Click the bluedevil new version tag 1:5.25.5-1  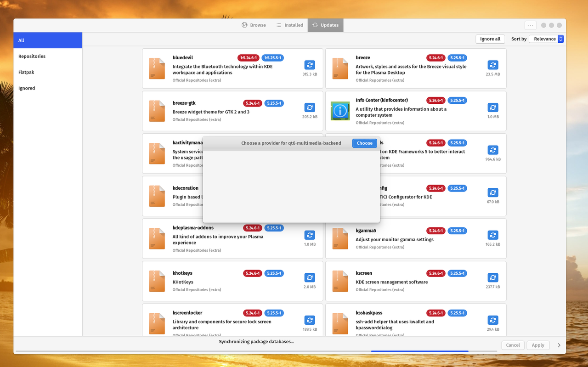tap(273, 58)
